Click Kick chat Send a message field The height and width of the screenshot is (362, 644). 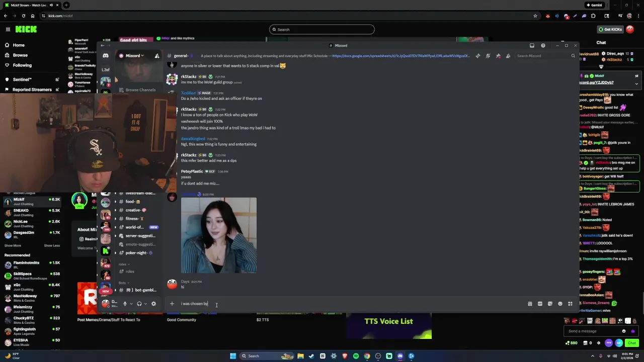point(594,331)
